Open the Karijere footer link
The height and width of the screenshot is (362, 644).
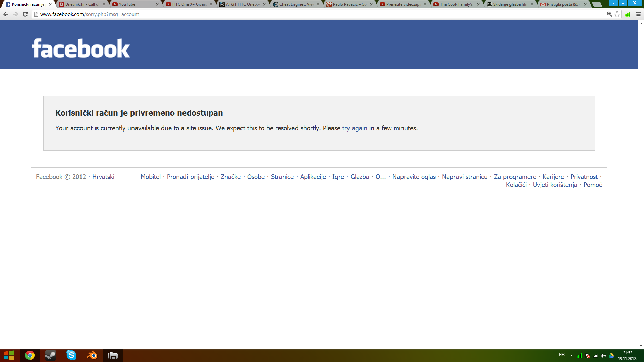click(553, 177)
